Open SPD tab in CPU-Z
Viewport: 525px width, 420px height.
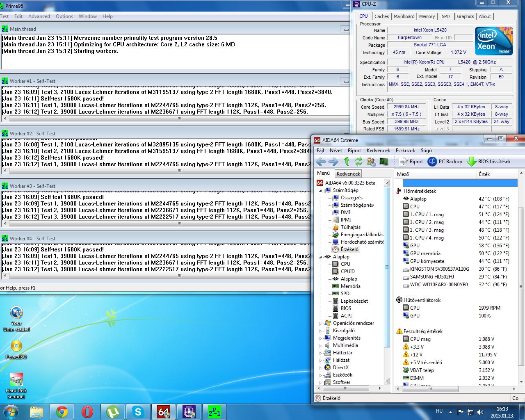[446, 16]
